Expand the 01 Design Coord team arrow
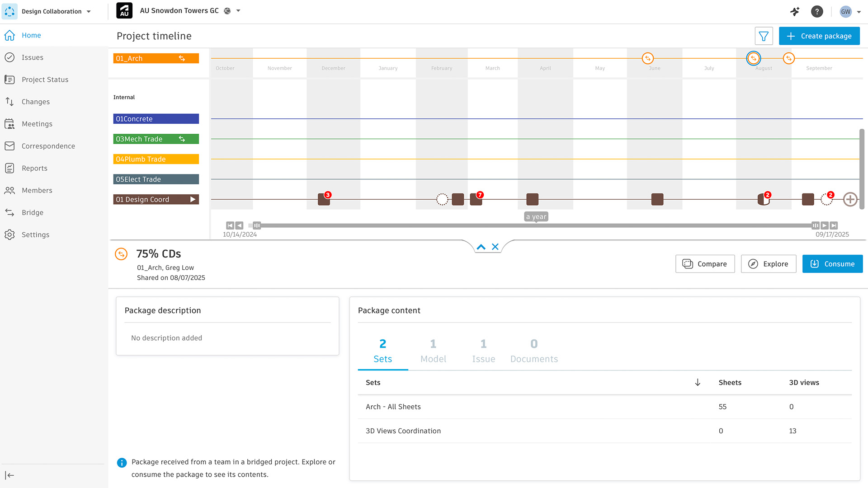Viewport: 868px width, 488px height. coord(193,199)
